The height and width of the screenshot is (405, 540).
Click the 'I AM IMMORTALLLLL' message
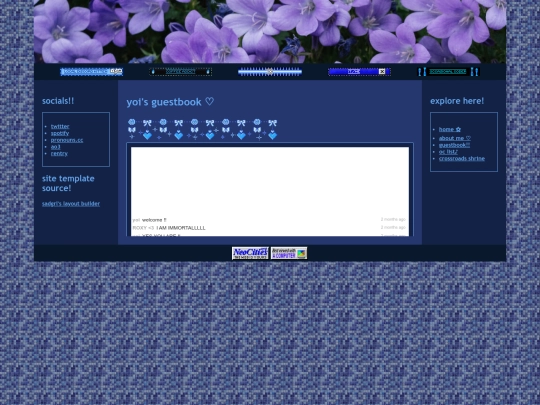click(181, 228)
